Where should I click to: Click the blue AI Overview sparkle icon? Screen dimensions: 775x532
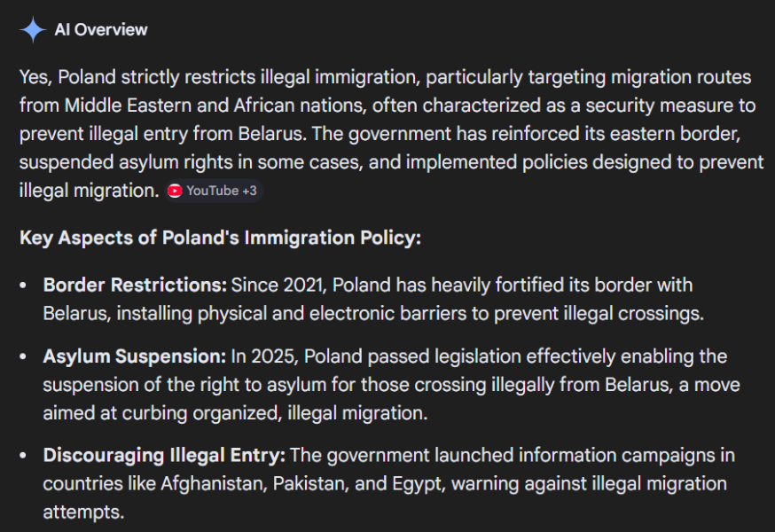click(33, 29)
